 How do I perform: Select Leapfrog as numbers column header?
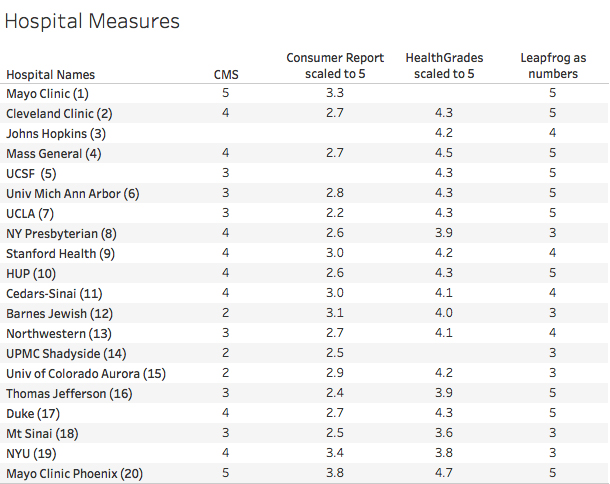tap(553, 66)
